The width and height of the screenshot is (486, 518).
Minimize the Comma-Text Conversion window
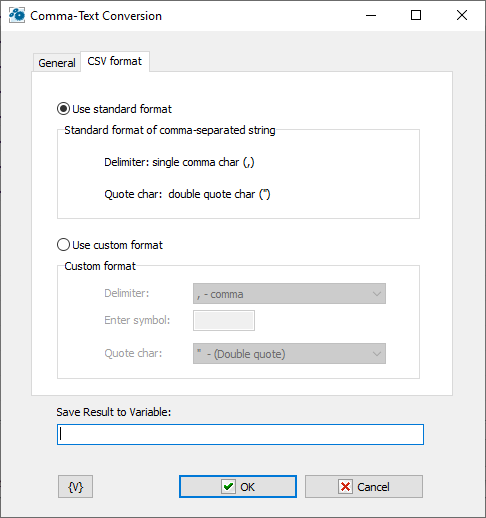pos(371,15)
